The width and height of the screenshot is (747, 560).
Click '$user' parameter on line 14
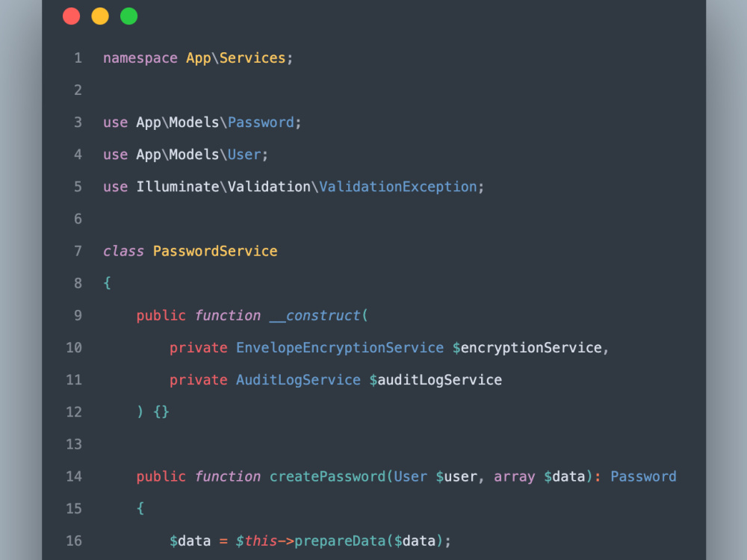[456, 476]
